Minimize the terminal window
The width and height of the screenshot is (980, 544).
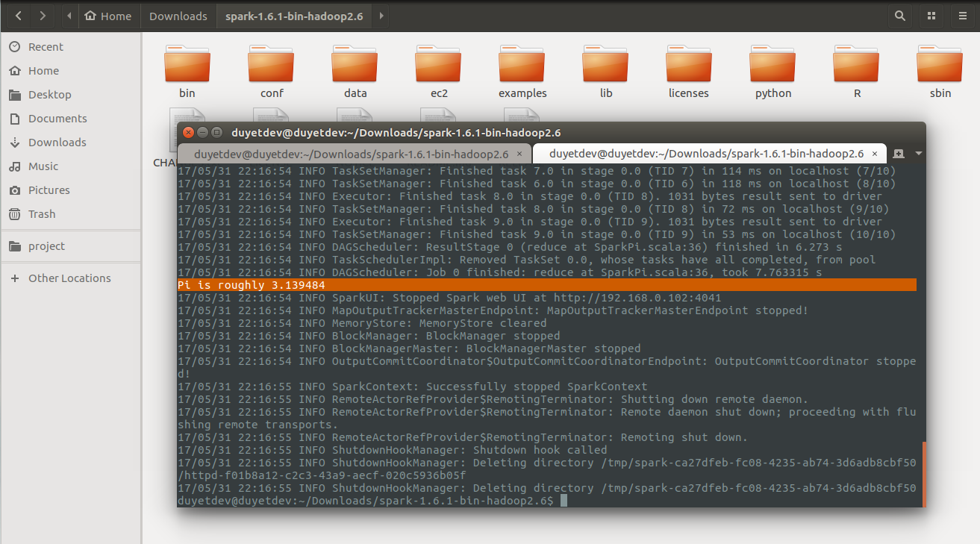coord(203,133)
